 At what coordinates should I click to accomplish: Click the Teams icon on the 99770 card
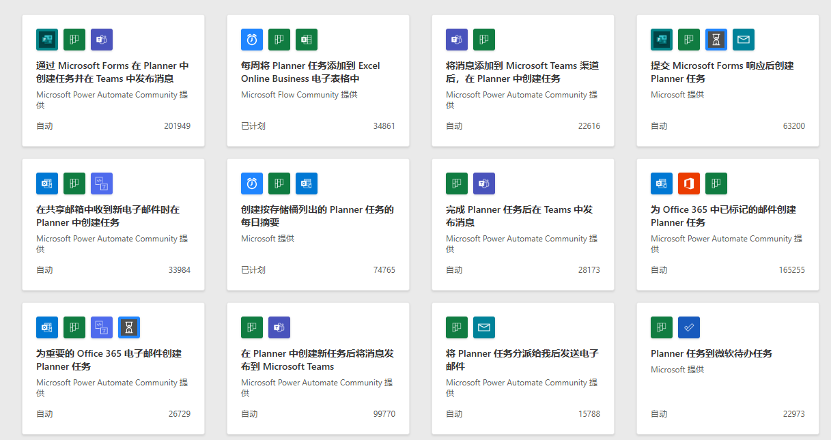(x=279, y=327)
